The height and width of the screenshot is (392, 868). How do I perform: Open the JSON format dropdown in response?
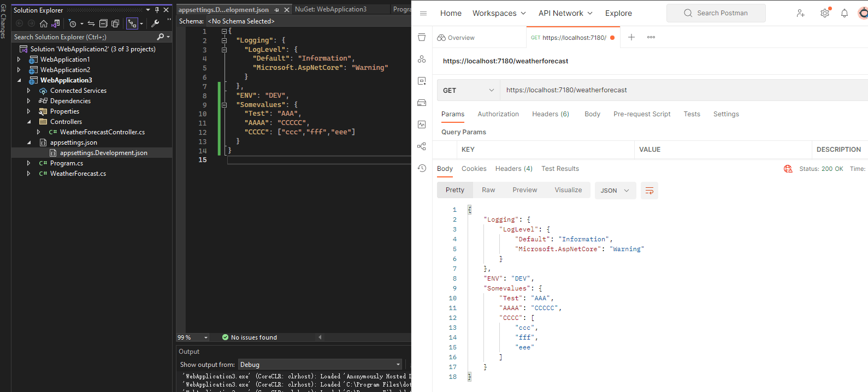[615, 191]
